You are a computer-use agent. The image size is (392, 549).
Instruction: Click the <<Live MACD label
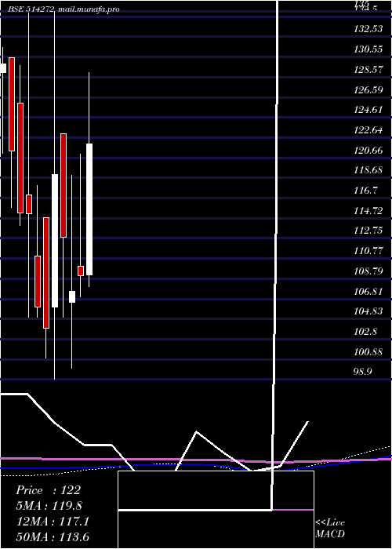pyautogui.click(x=330, y=529)
